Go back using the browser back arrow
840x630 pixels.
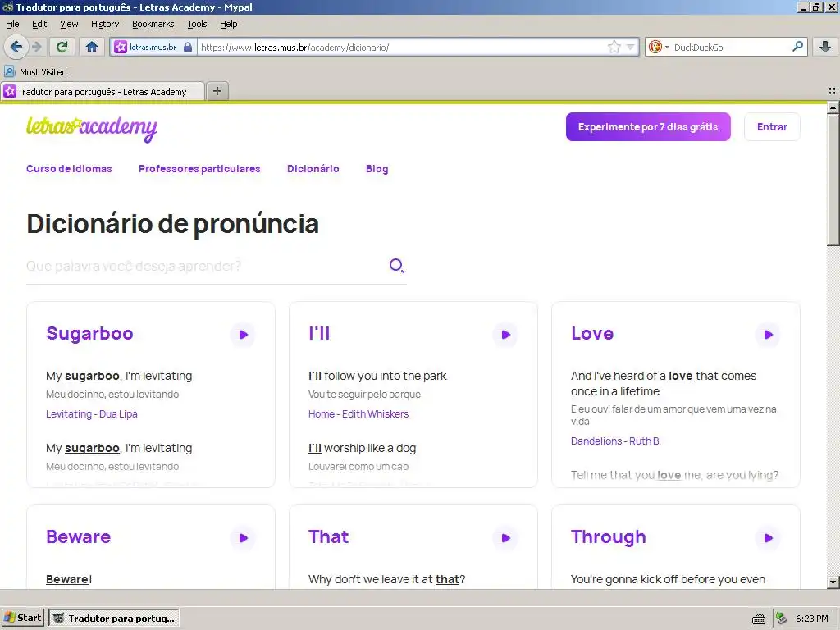[16, 47]
